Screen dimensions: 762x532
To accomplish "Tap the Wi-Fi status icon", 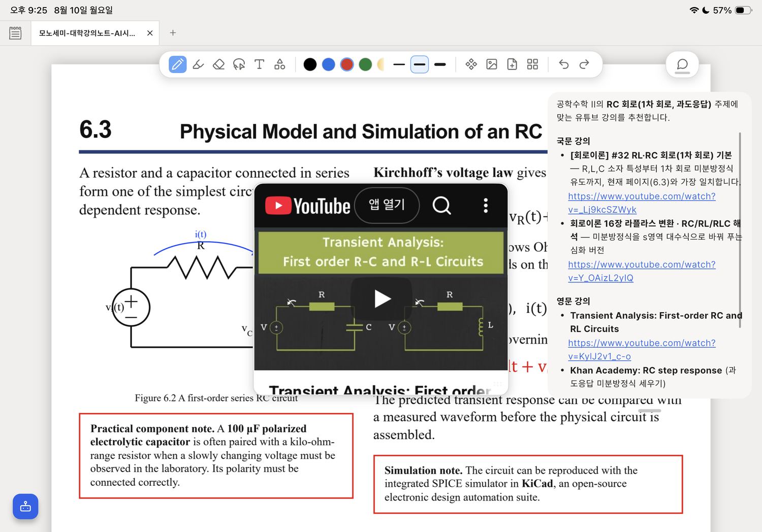I will coord(694,10).
